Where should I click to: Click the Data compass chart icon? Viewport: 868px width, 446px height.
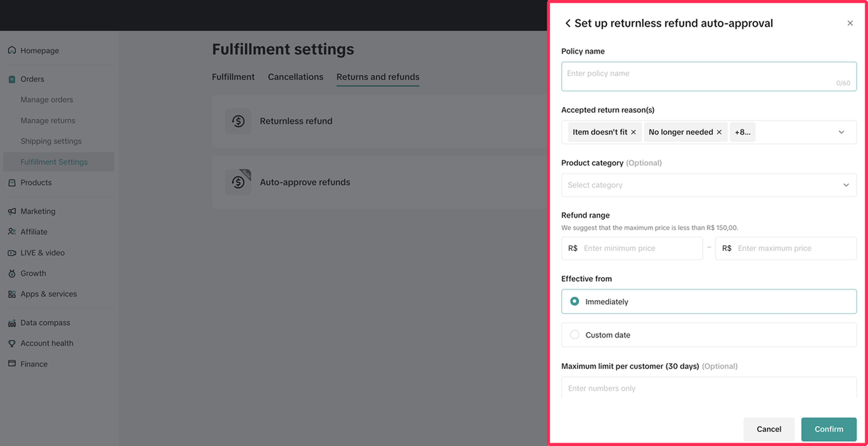click(x=12, y=323)
